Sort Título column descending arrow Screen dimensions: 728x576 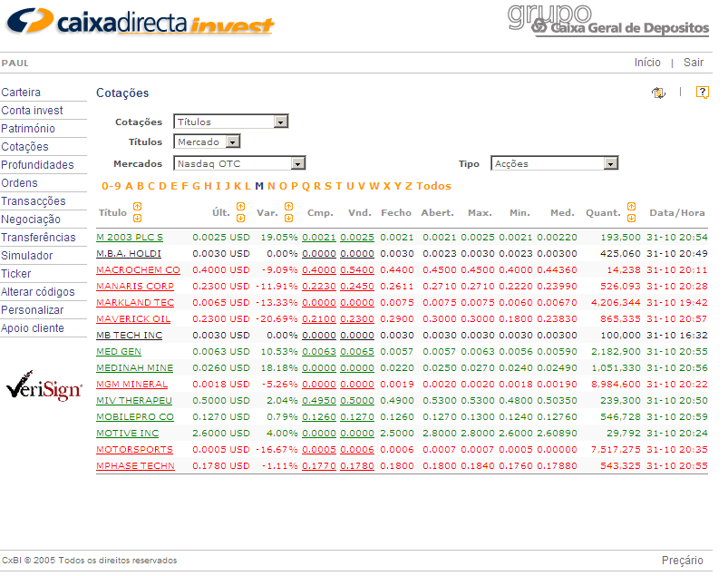pyautogui.click(x=138, y=219)
